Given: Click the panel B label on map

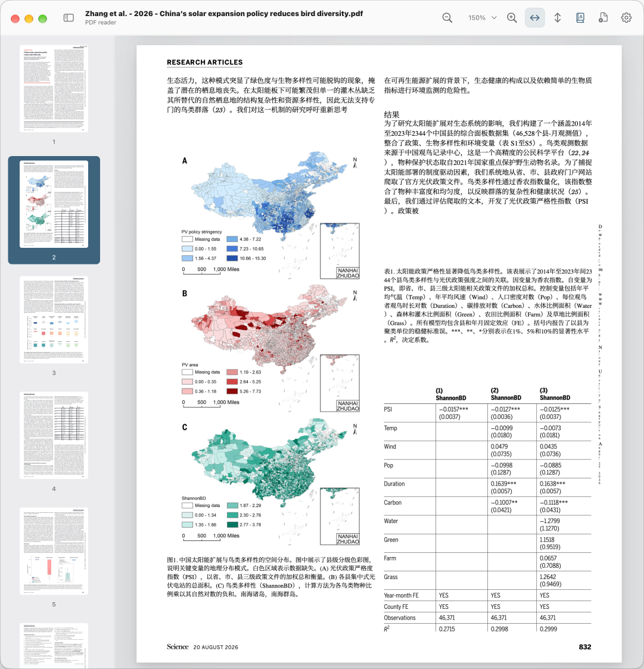Looking at the screenshot, I should [x=184, y=294].
